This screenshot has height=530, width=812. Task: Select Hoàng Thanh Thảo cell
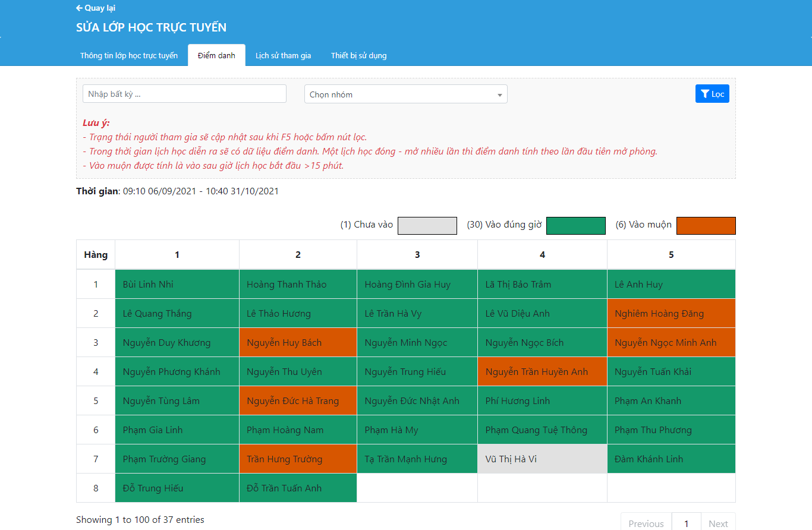[x=298, y=285]
